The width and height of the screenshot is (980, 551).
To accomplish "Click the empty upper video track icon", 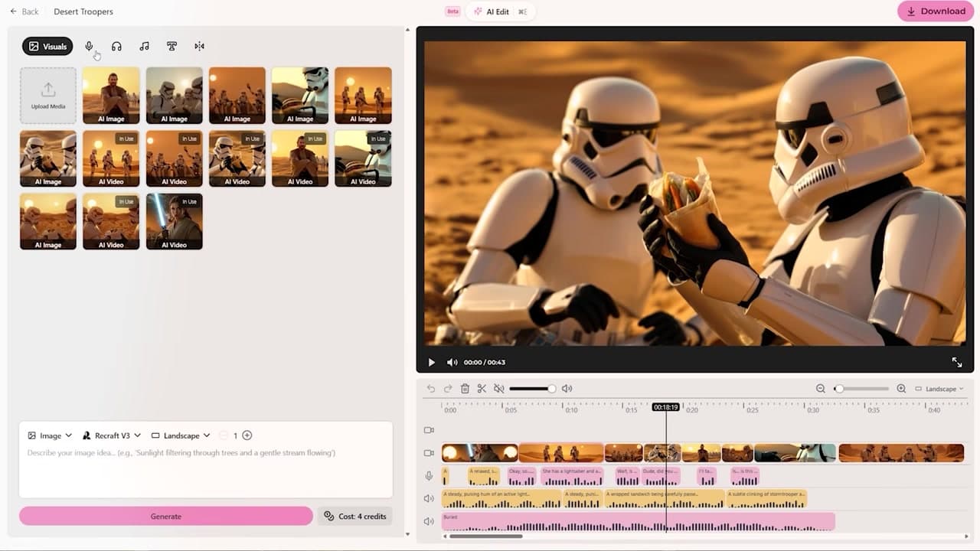I will [430, 430].
